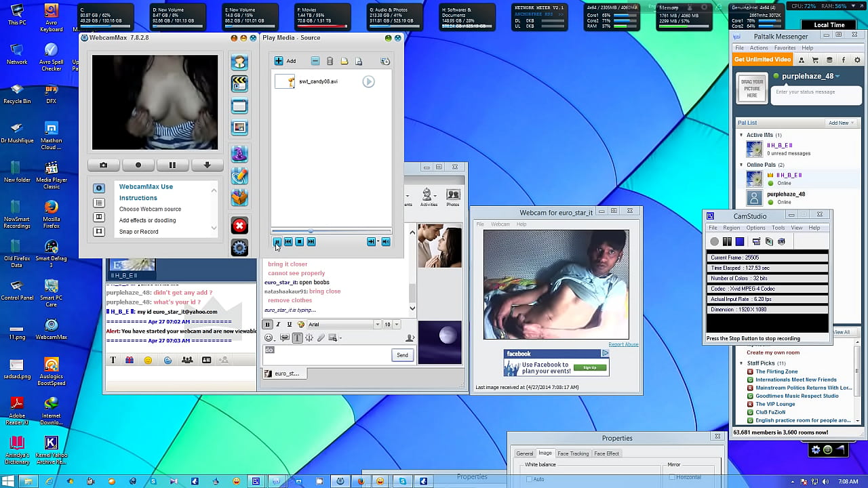The width and height of the screenshot is (868, 488).
Task: Open the Webcam menu in euro_star_it window
Action: coord(500,224)
